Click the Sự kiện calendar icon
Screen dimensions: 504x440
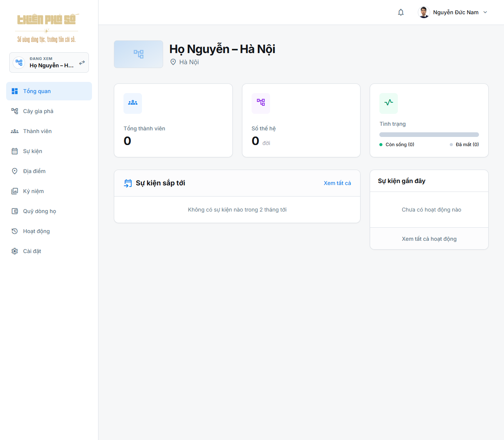15,151
